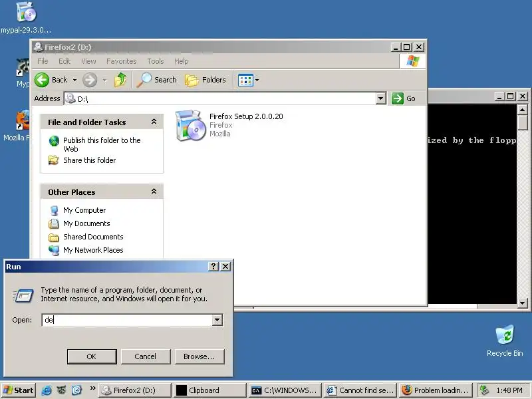Screen dimensions: 532x399
Task: Toggle the Folders pane button
Action: (205, 80)
